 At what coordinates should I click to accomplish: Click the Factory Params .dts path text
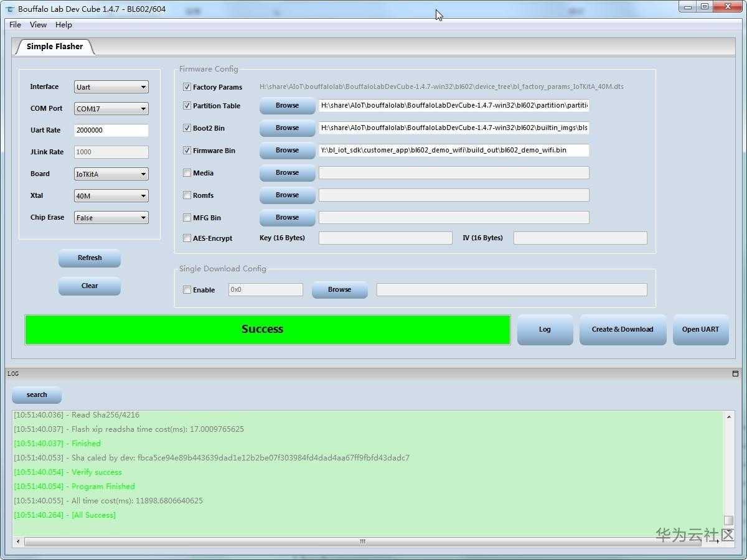(441, 87)
